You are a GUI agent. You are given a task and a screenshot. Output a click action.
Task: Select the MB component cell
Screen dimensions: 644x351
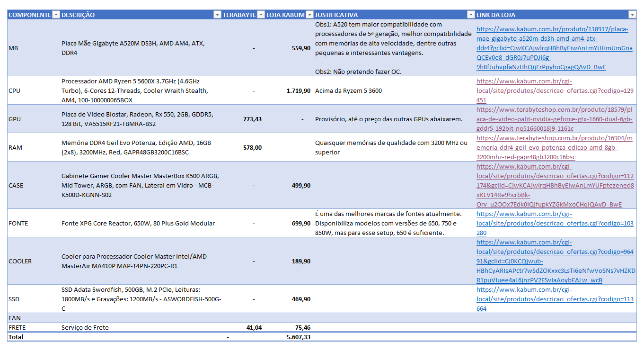click(34, 48)
